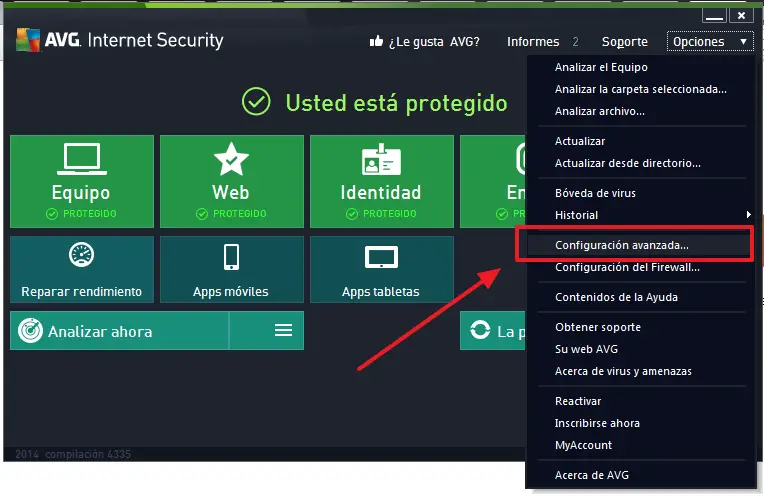The image size is (764, 500).
Task: Click Usted está protegido status text
Action: [x=397, y=103]
